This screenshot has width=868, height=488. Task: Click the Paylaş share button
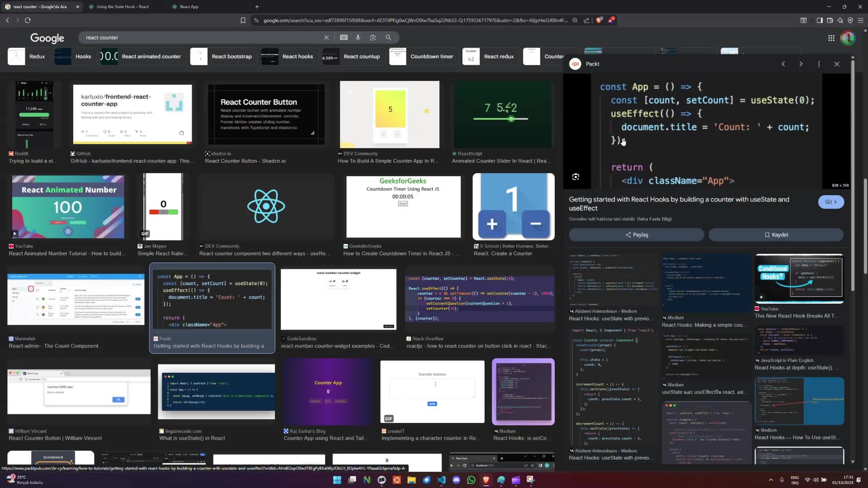636,235
